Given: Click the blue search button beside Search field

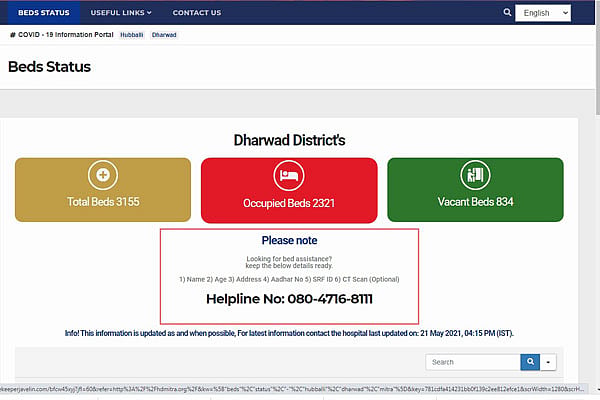Looking at the screenshot, I should click(530, 362).
